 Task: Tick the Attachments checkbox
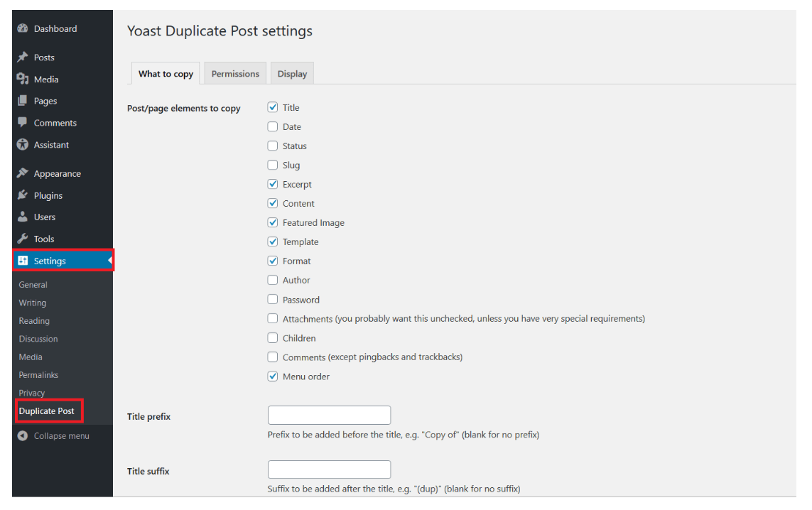pos(272,318)
